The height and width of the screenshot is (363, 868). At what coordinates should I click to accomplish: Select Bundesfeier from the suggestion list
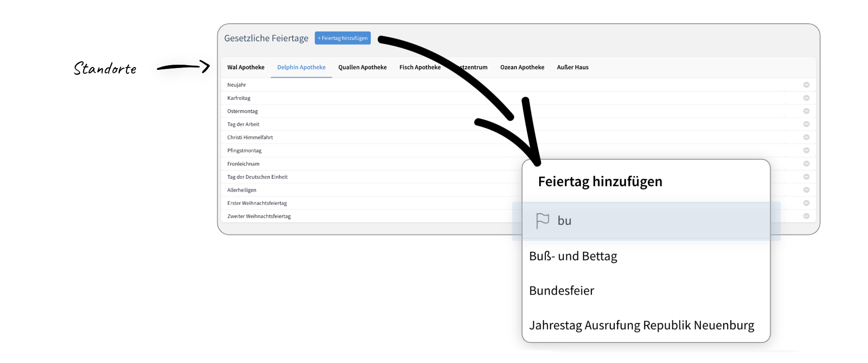coord(562,291)
